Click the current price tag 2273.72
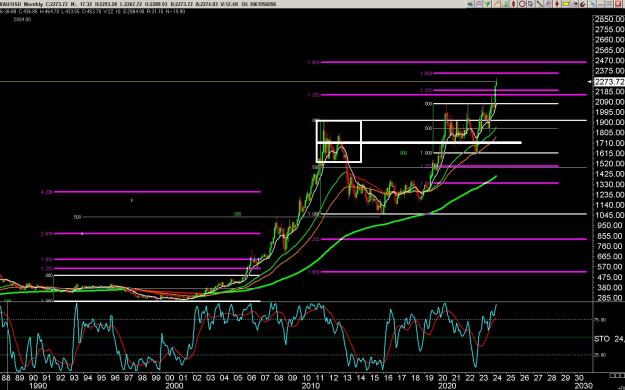625x390 pixels. pyautogui.click(x=609, y=82)
